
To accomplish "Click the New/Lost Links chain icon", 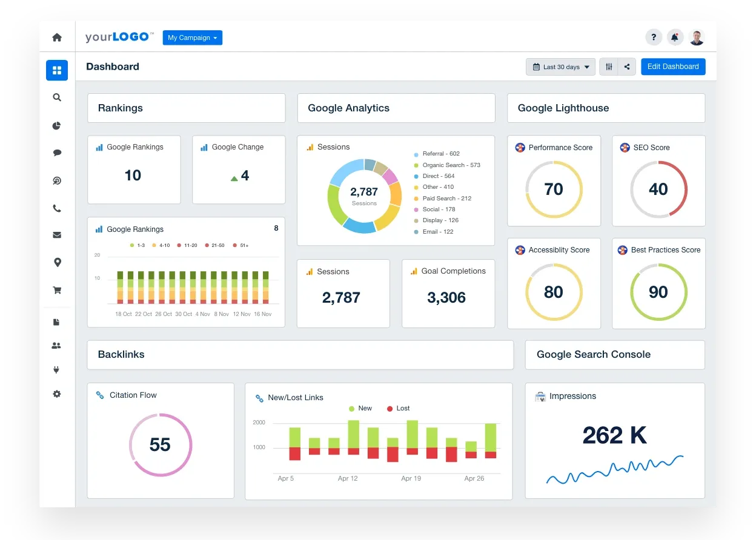I will [259, 398].
